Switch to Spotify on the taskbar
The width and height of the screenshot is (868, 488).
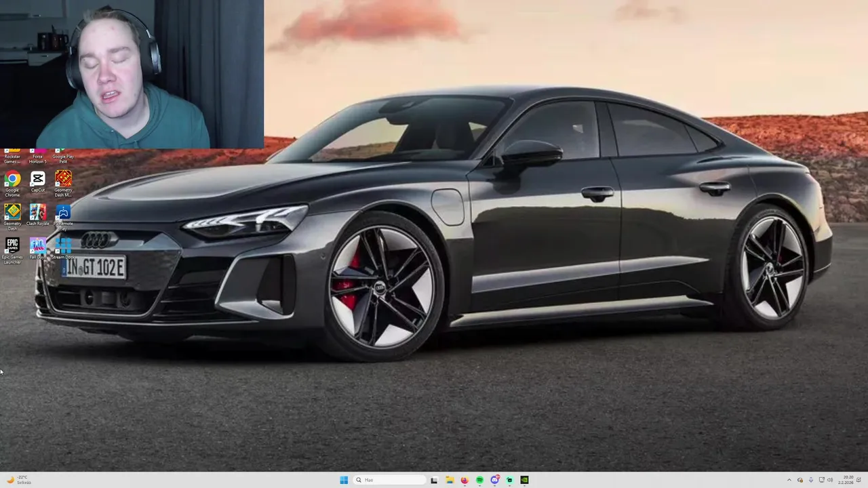pos(479,480)
